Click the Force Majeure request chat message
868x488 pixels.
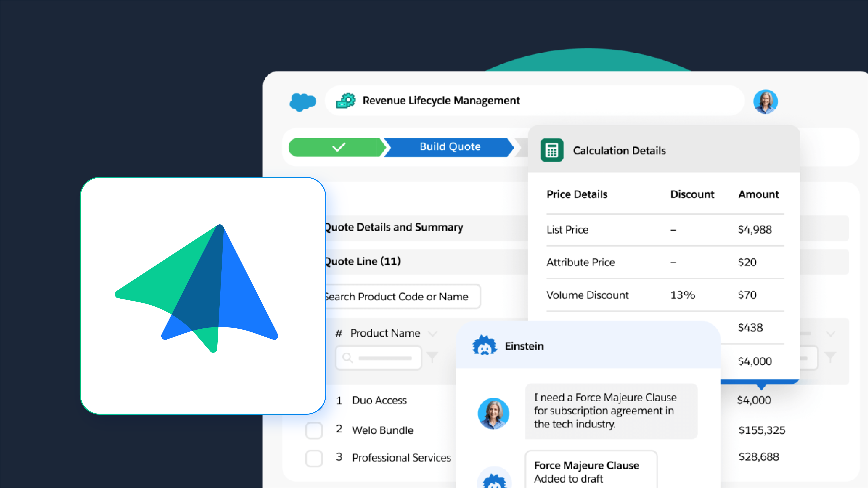[611, 411]
